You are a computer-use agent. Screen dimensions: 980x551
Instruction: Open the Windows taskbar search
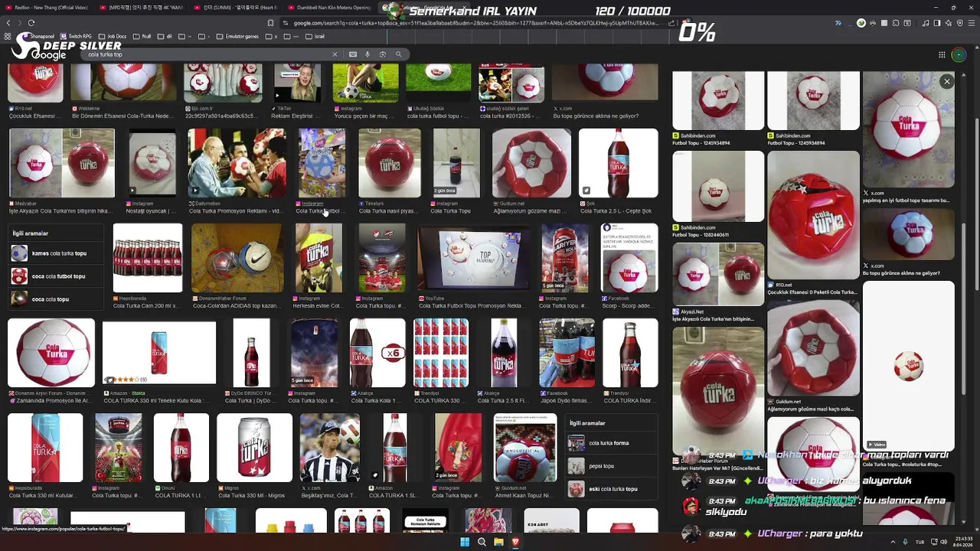[482, 542]
